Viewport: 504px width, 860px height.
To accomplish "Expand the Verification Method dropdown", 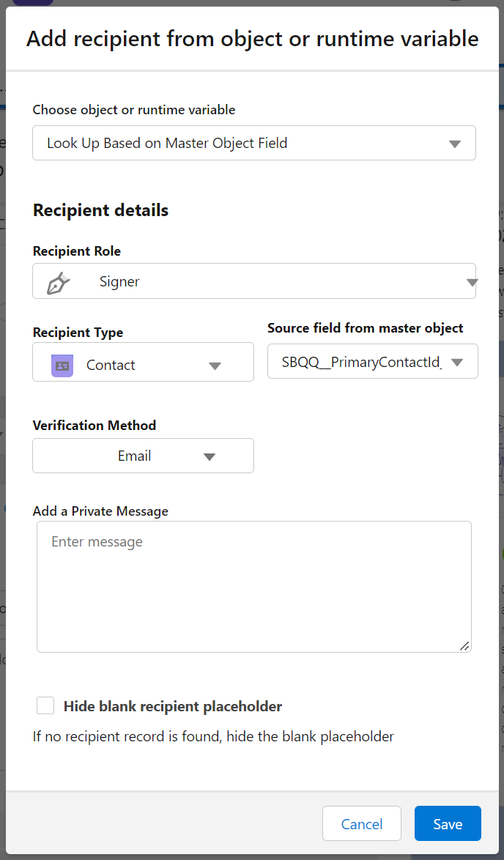I will (143, 456).
